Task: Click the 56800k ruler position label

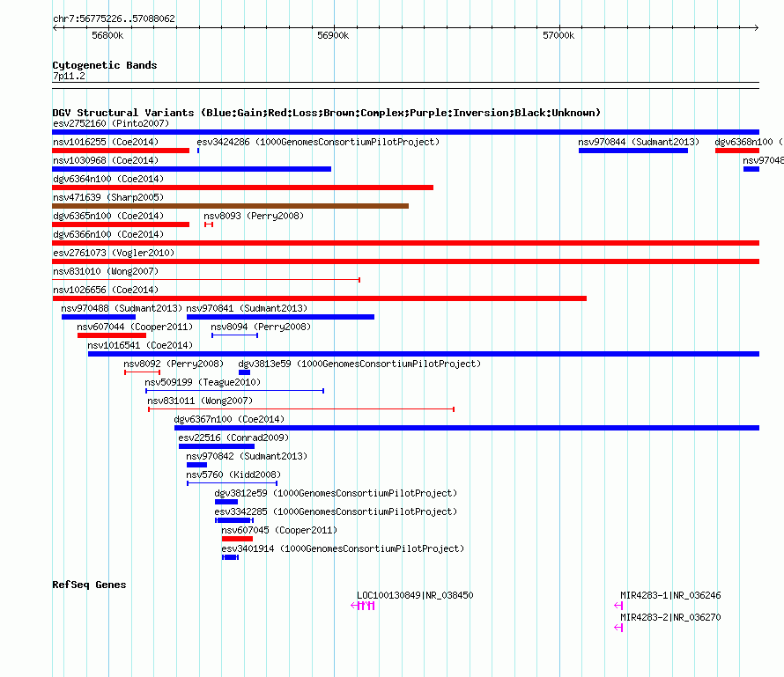Action: (107, 35)
